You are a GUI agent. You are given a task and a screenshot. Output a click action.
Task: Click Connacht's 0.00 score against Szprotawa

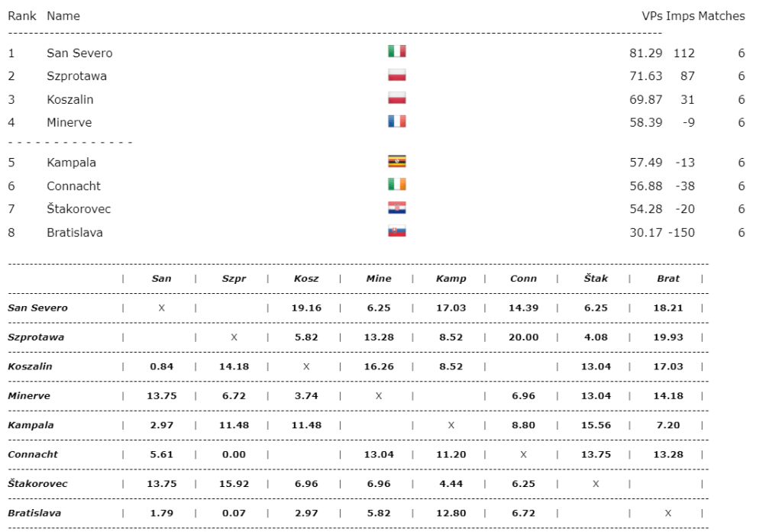(x=234, y=454)
